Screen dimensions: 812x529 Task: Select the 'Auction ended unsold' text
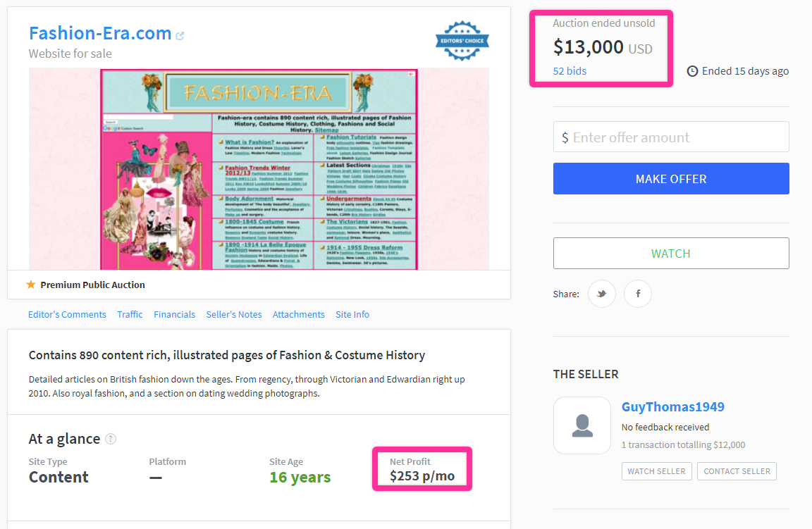(604, 23)
